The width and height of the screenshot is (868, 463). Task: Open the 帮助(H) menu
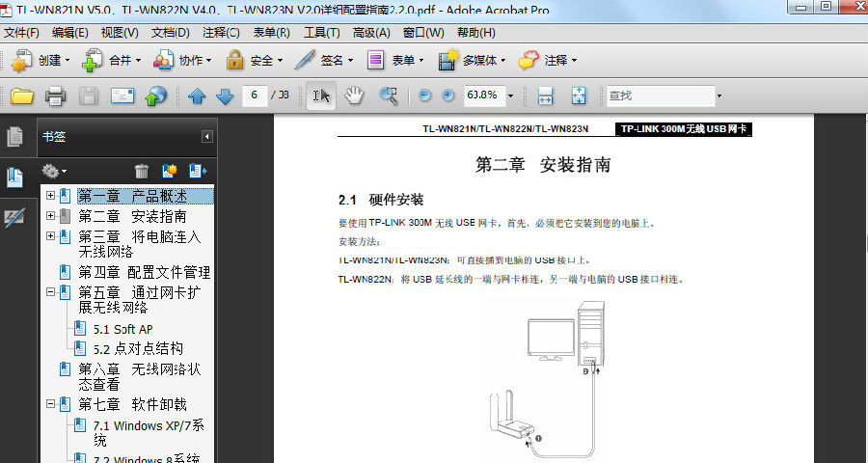pyautogui.click(x=476, y=33)
